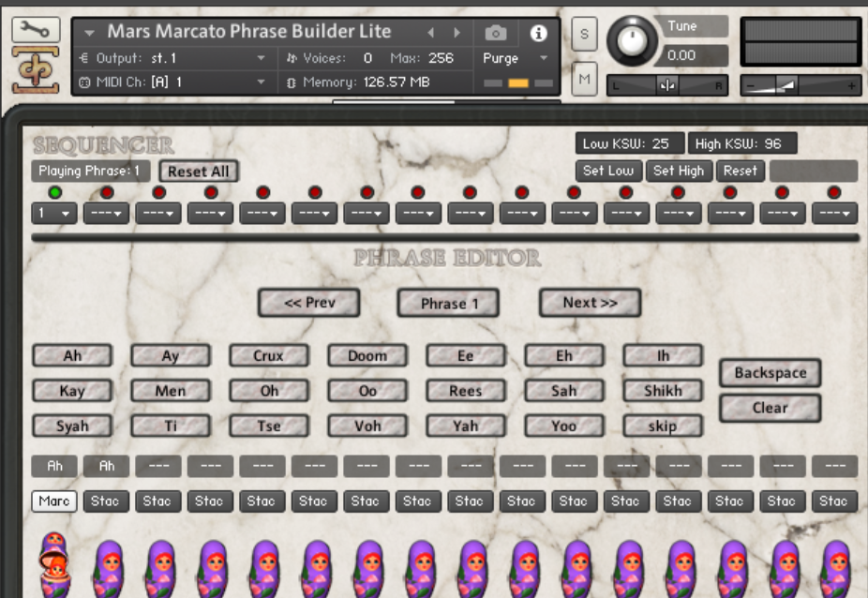Image resolution: width=868 pixels, height=598 pixels.
Task: Open the instrument name dropdown arrow
Action: point(89,33)
